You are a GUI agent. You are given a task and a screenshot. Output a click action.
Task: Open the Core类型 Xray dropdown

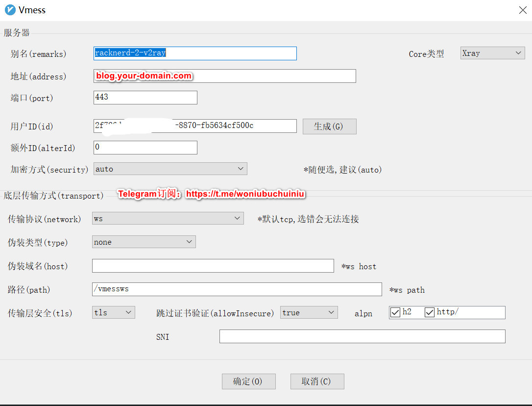(x=492, y=53)
